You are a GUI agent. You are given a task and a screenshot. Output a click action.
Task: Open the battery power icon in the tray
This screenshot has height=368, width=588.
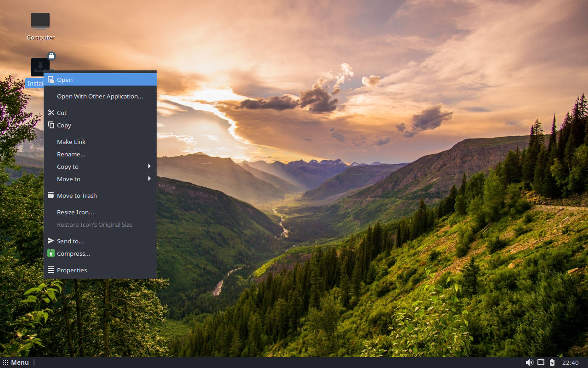click(x=552, y=362)
